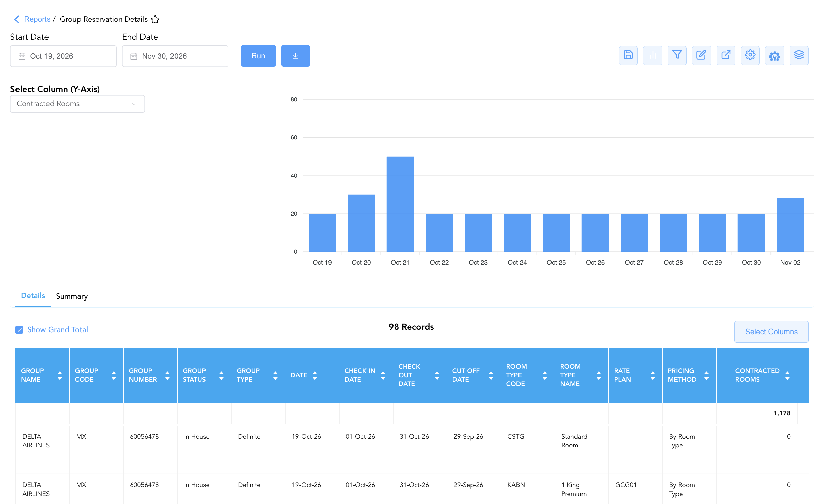Click the edit pencil icon
This screenshot has width=818, height=504.
coord(701,55)
